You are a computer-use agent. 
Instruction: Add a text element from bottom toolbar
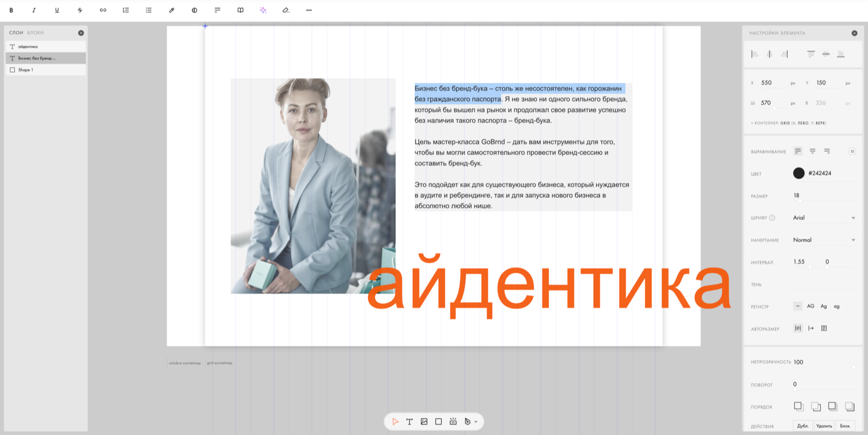tap(410, 422)
